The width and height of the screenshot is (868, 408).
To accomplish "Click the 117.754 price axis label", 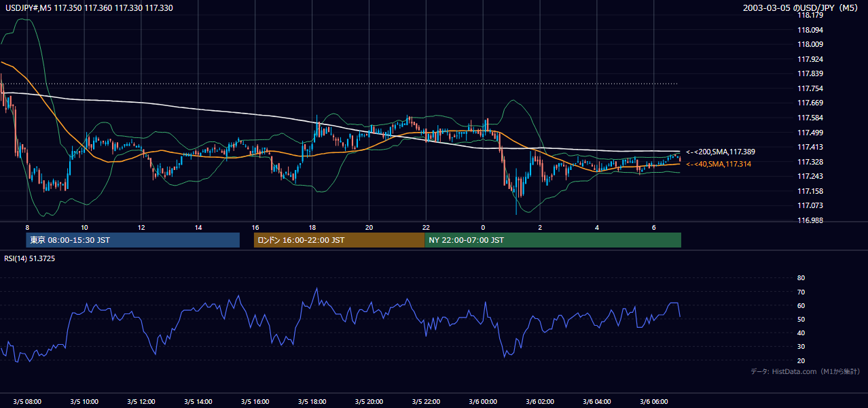I will coord(810,88).
